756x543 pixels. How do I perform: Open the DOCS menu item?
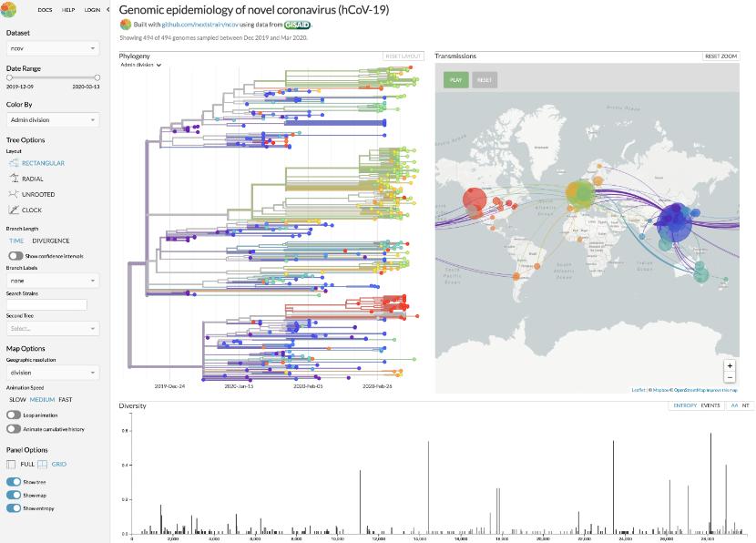click(x=45, y=9)
